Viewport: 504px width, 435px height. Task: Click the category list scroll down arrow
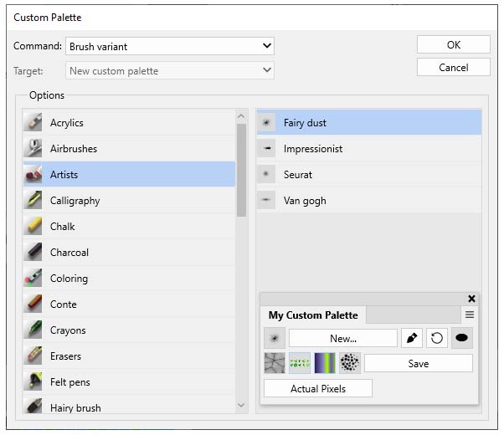click(242, 406)
